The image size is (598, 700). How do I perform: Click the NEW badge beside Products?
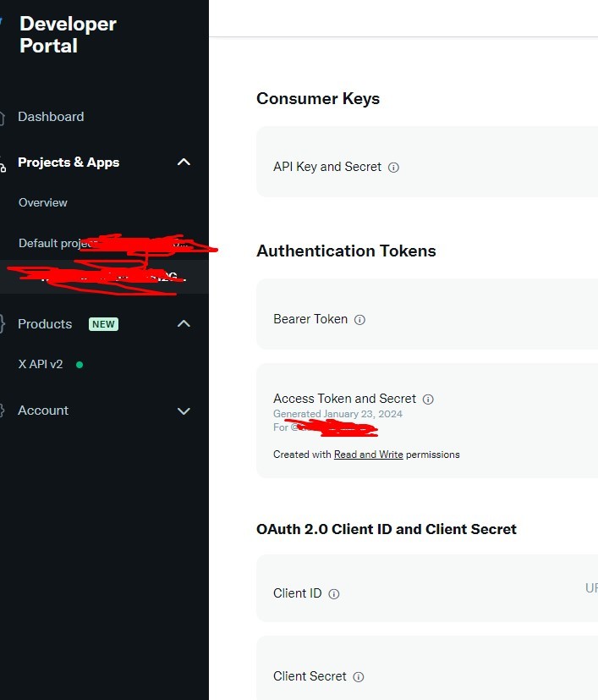103,324
